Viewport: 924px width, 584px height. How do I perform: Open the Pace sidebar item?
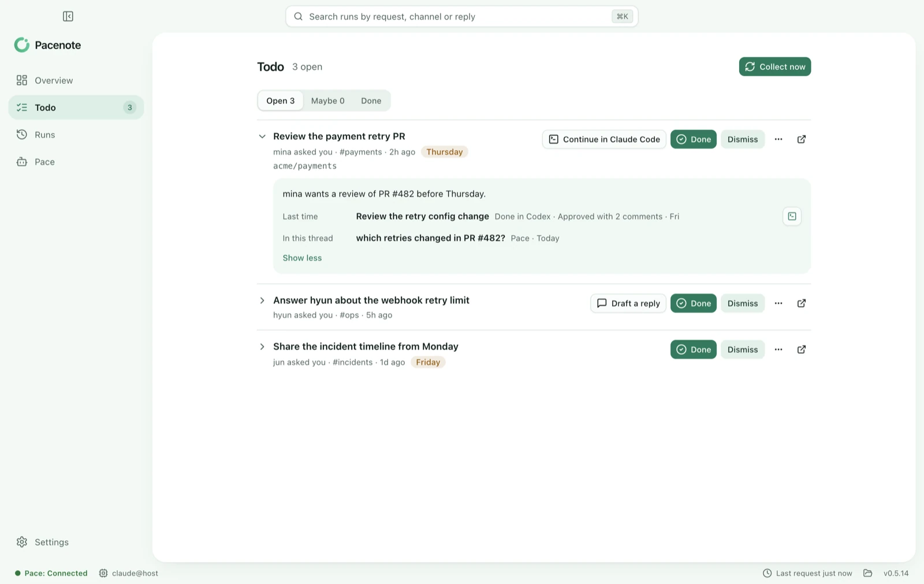(x=76, y=162)
